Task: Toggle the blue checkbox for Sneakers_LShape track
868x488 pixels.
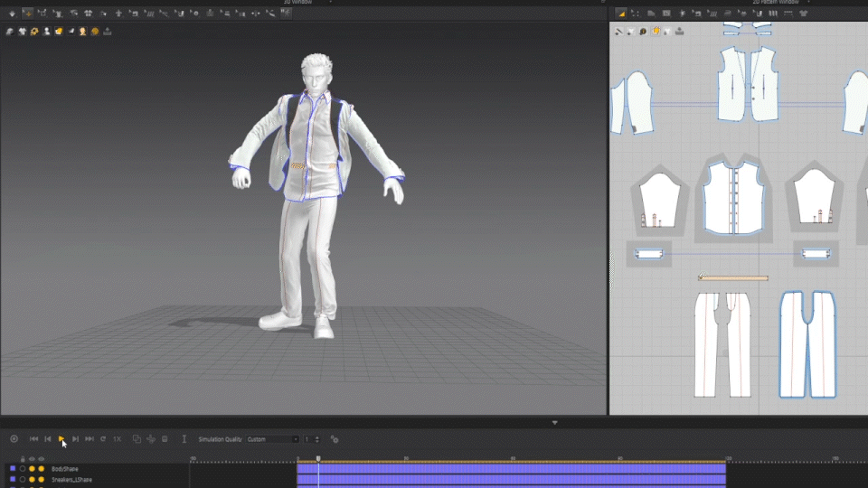Action: pos(13,480)
